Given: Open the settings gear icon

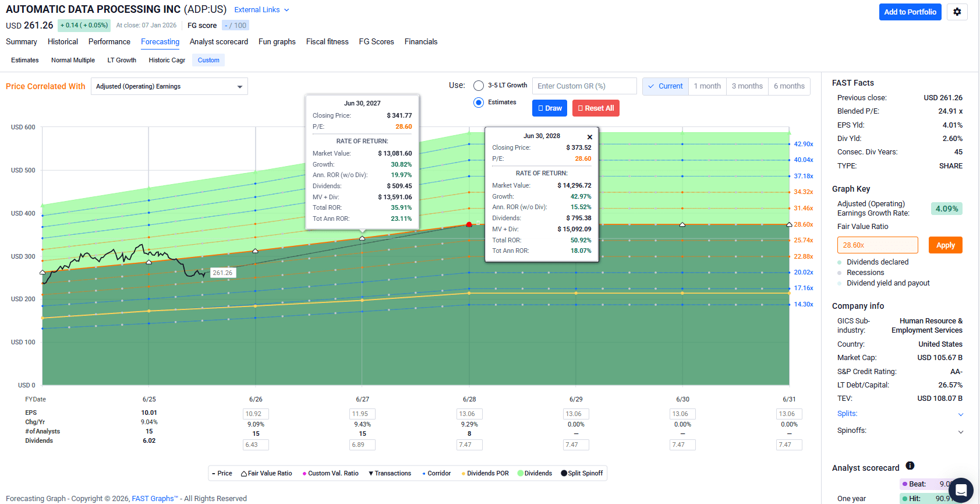Looking at the screenshot, I should [x=957, y=12].
